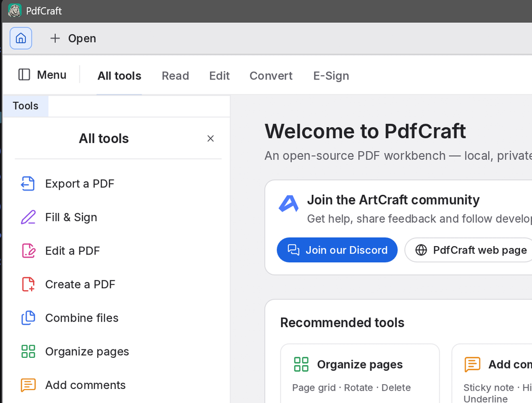Open the PdfCraft web page link button
Screen dimensions: 532x403
471,250
